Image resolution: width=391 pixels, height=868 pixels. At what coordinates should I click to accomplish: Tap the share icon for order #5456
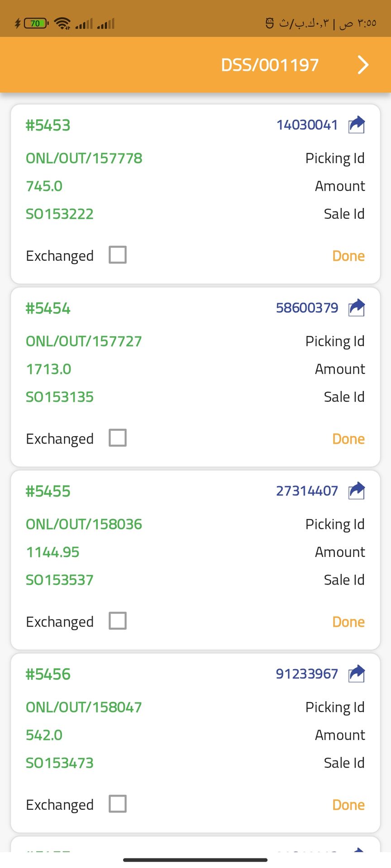pyautogui.click(x=357, y=674)
